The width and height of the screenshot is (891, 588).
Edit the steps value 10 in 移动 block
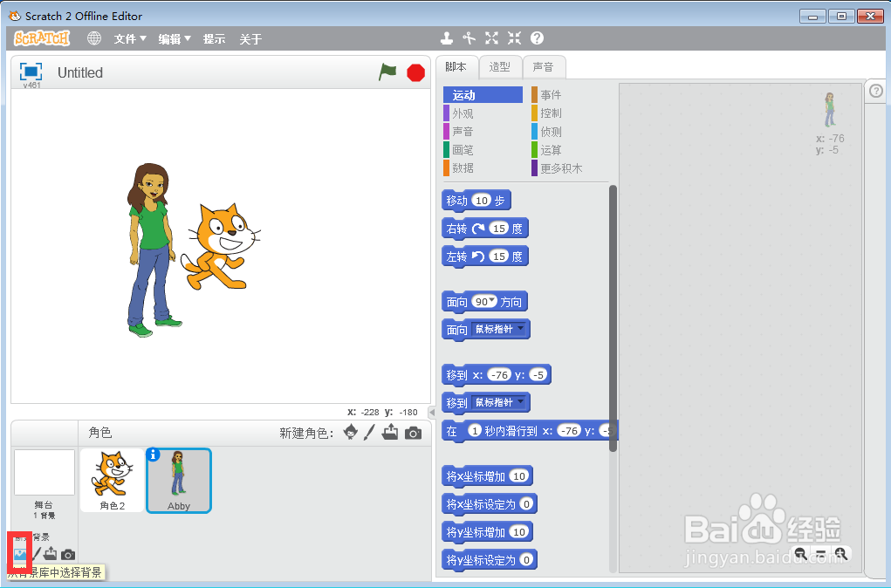(482, 201)
